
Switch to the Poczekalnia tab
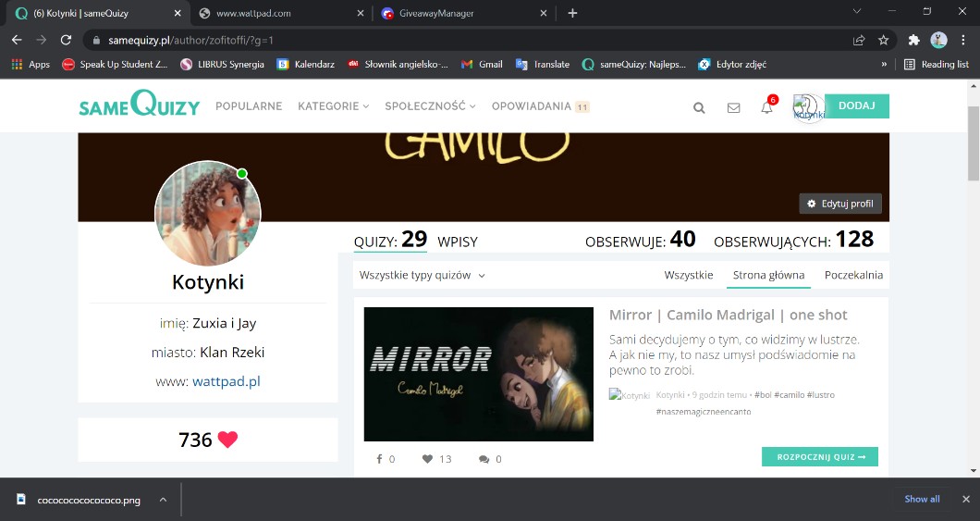[852, 275]
